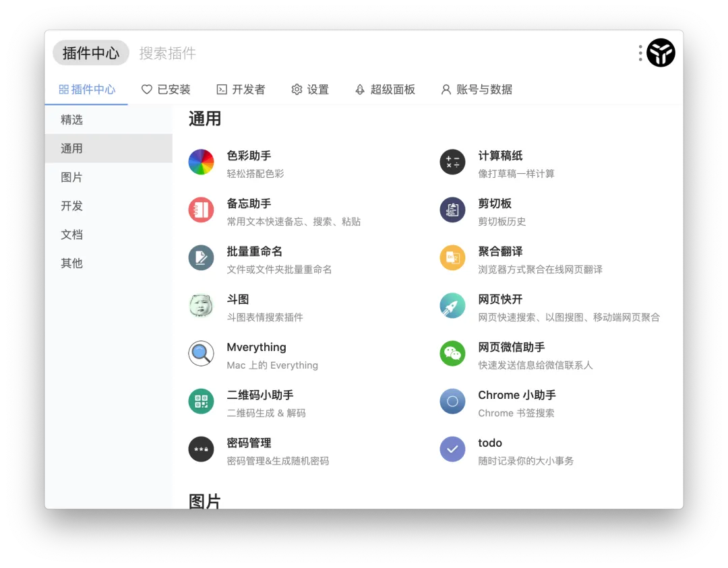Open the 备忘助手 red notebook icon
This screenshot has height=568, width=728.
tap(201, 210)
